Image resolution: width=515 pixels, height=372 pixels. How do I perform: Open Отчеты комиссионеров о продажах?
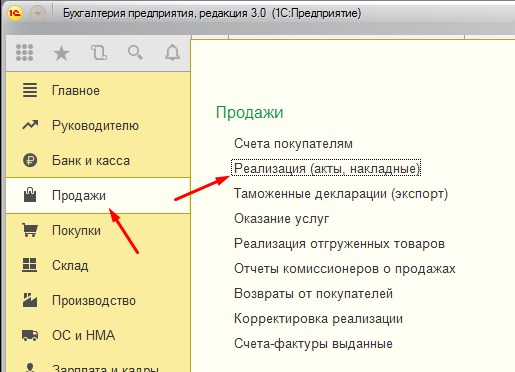pos(344,268)
